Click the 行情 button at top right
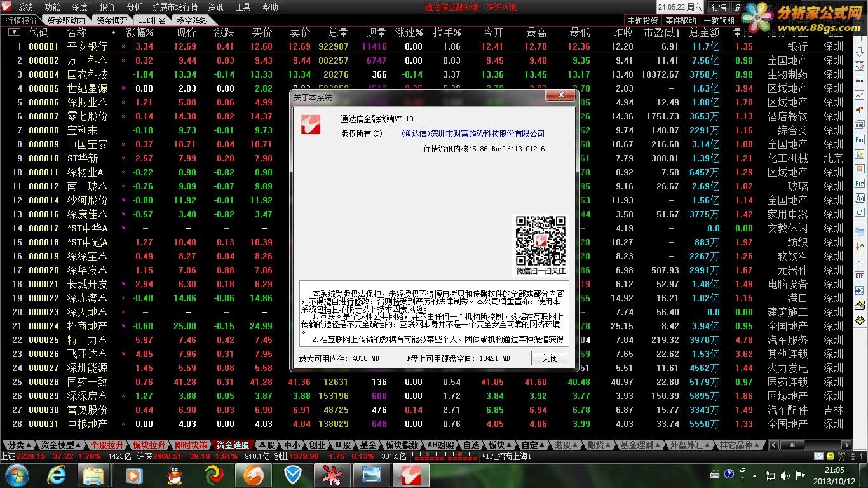 [719, 7]
